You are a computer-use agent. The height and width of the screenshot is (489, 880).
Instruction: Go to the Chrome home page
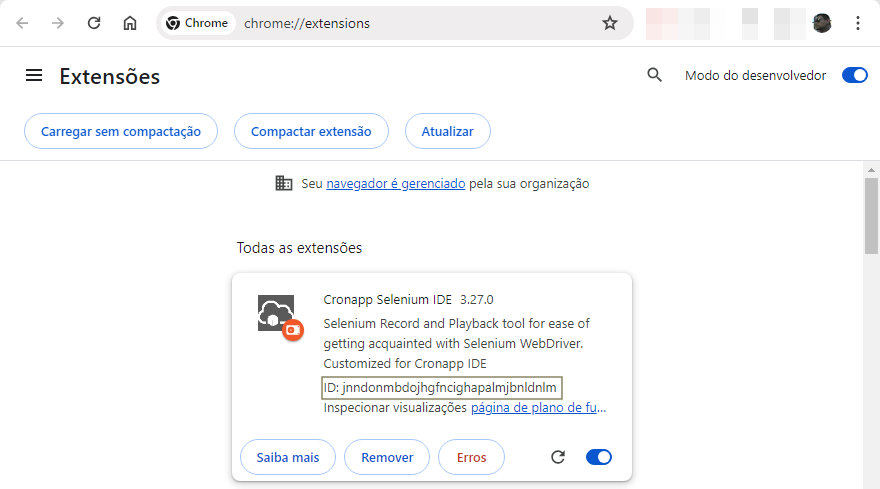click(x=130, y=23)
